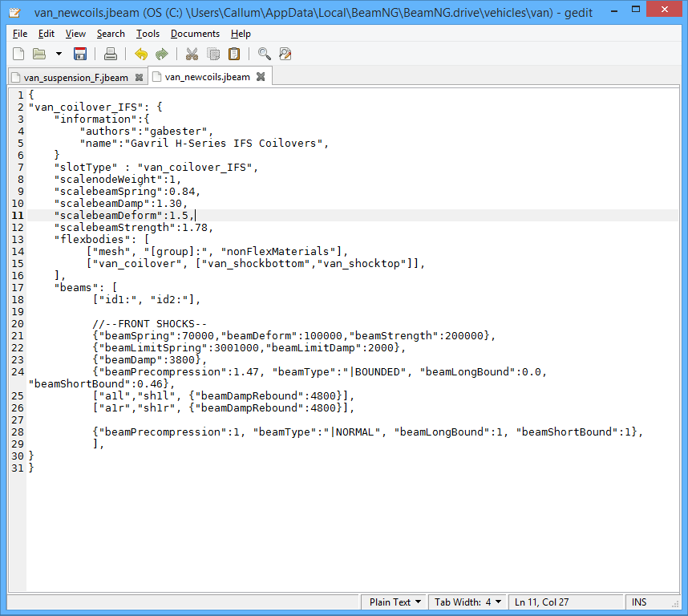Image resolution: width=688 pixels, height=616 pixels.
Task: Click the //--FRONT SHOCKS-- comment
Action: point(150,324)
